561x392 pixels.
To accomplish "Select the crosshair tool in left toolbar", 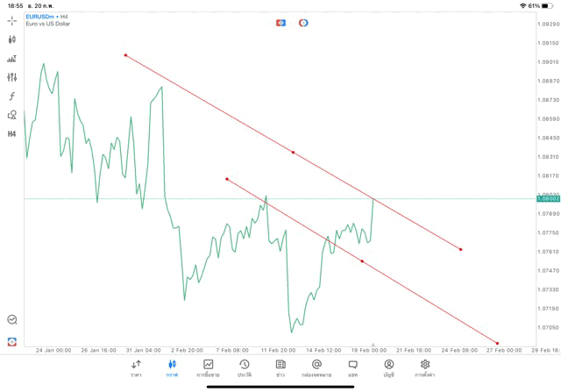I will pos(12,21).
